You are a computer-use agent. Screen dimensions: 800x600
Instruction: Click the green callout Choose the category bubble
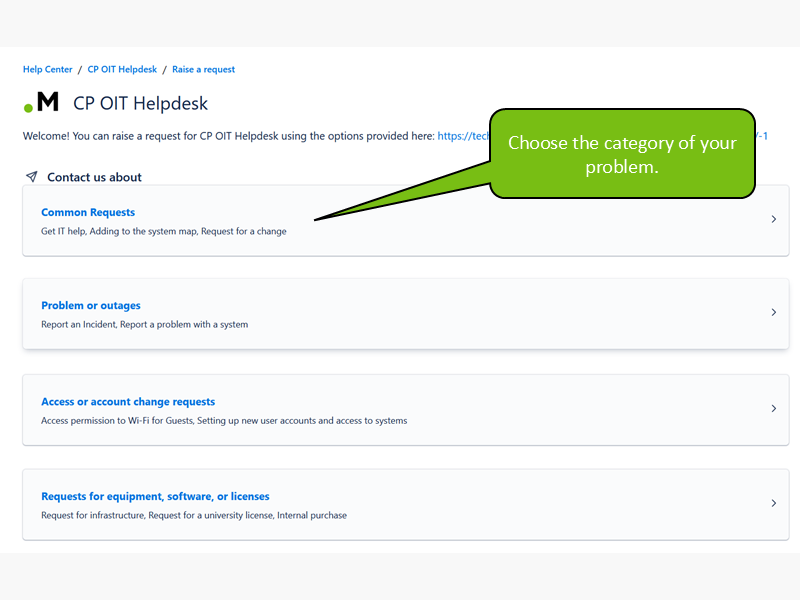point(622,154)
